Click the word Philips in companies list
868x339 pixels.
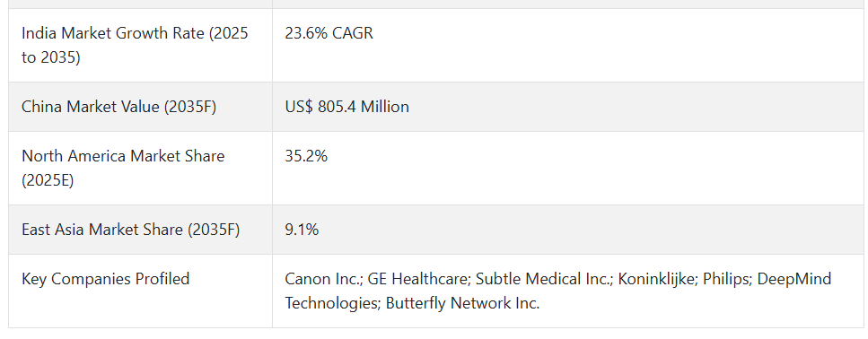pos(726,279)
